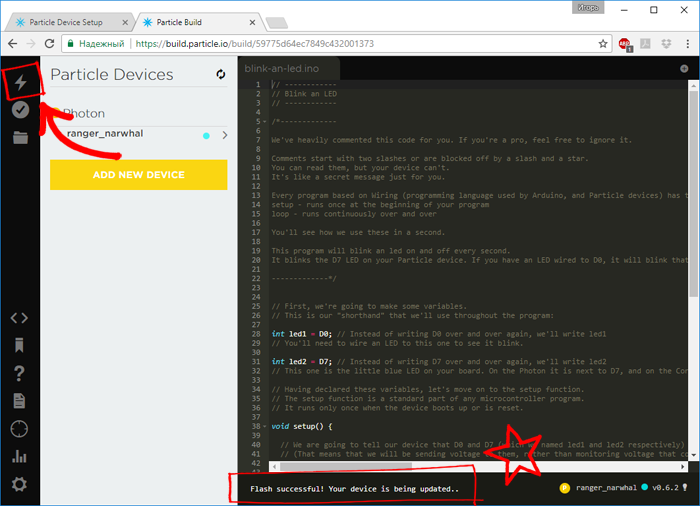Go forward in browser history
The width and height of the screenshot is (700, 506).
31,44
